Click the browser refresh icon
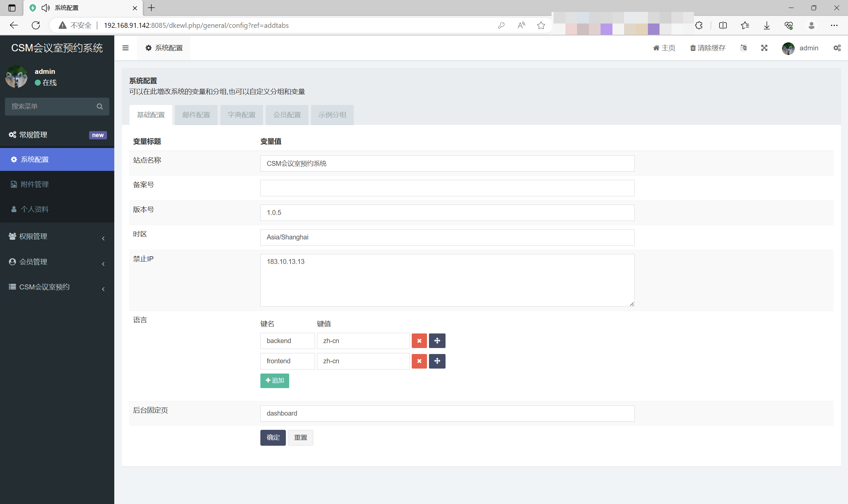 coord(36,25)
